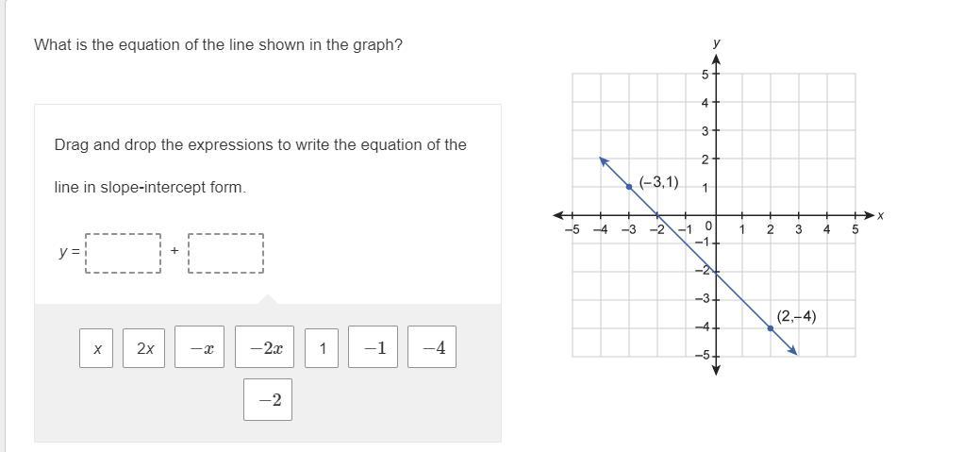The height and width of the screenshot is (452, 980).
Task: Click the upper-left arrowhead of the blue line
Action: 604,161
